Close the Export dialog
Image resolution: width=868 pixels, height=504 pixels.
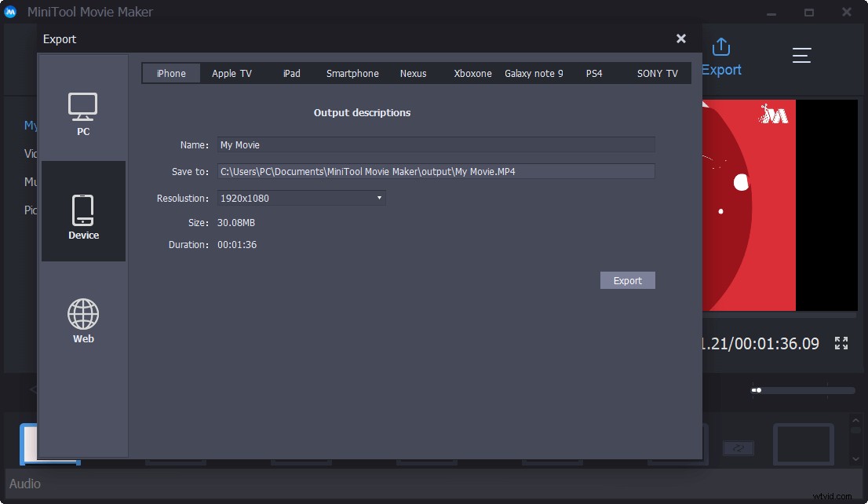(x=680, y=38)
